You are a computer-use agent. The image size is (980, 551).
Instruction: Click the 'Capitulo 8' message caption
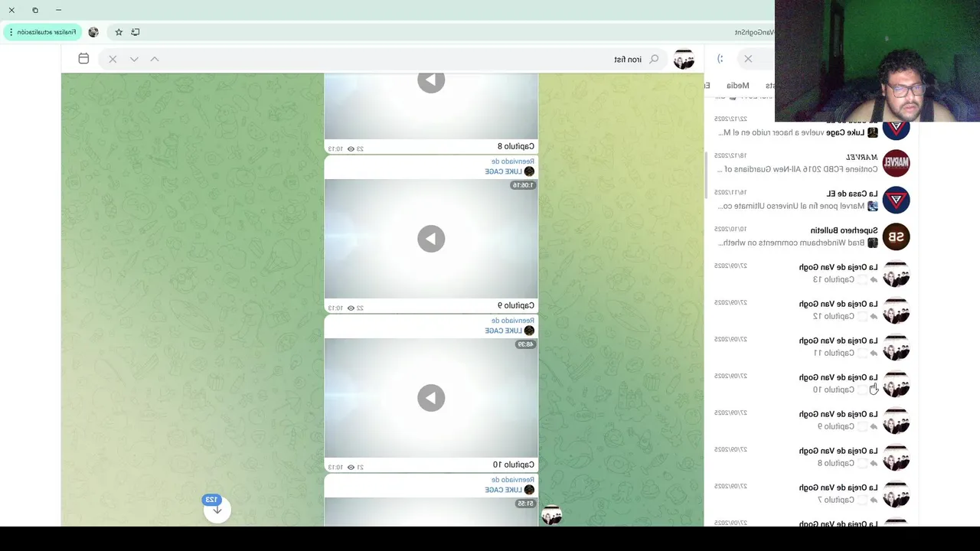click(516, 146)
